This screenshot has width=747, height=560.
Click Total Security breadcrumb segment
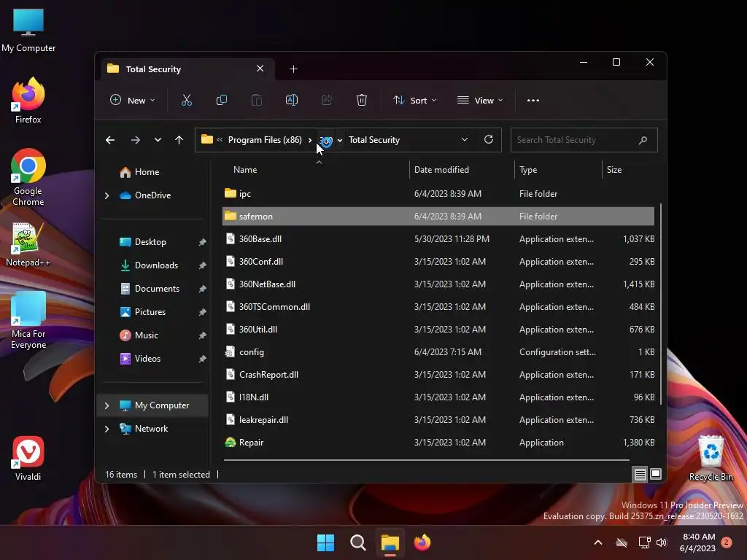tap(374, 140)
